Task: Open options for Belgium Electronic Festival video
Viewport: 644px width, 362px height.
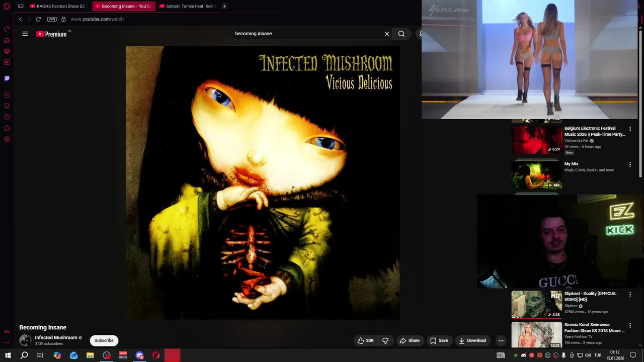Action: tap(630, 129)
